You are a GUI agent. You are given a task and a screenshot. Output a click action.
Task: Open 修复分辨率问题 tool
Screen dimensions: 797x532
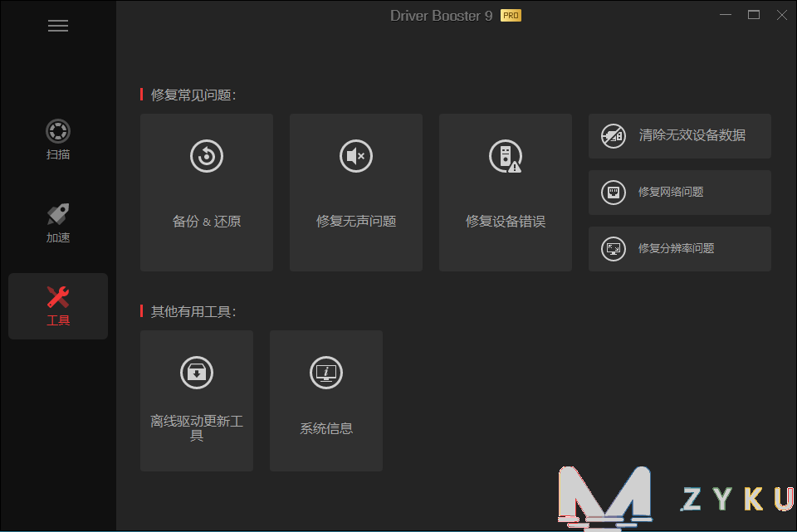point(680,248)
